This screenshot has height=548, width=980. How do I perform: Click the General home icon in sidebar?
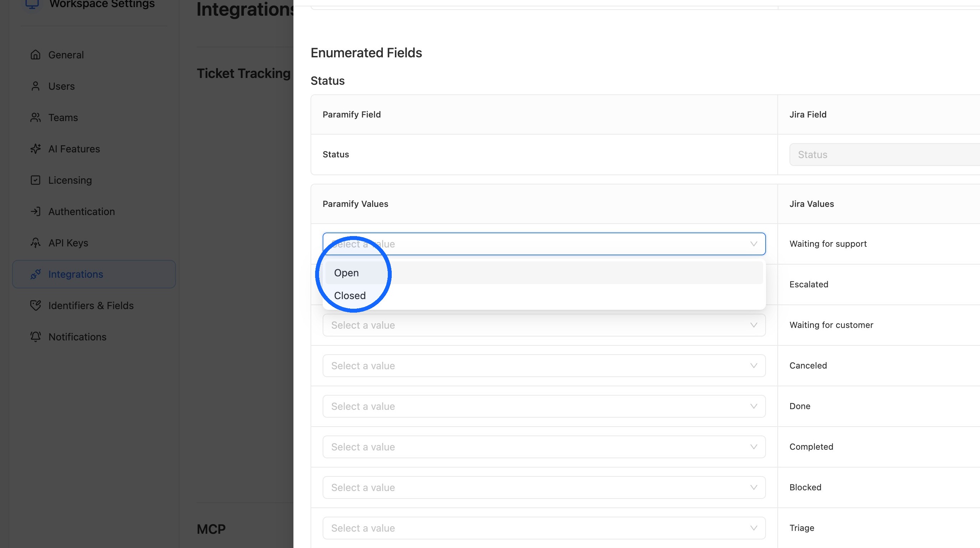[x=35, y=55]
